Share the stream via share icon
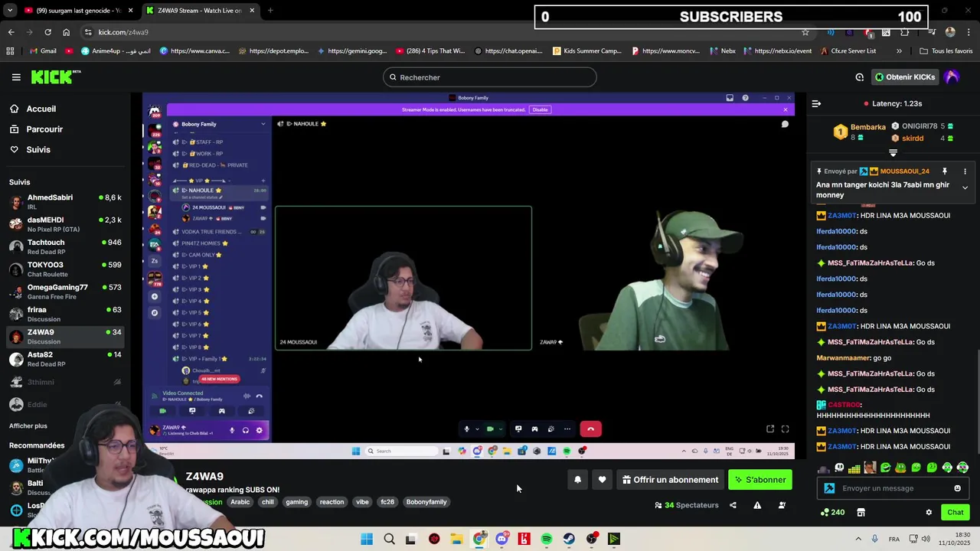Screen dimensions: 980x551 (x=733, y=505)
